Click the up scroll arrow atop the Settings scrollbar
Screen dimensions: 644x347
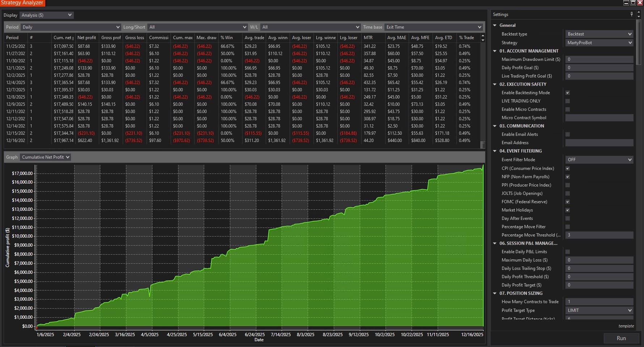pyautogui.click(x=639, y=12)
